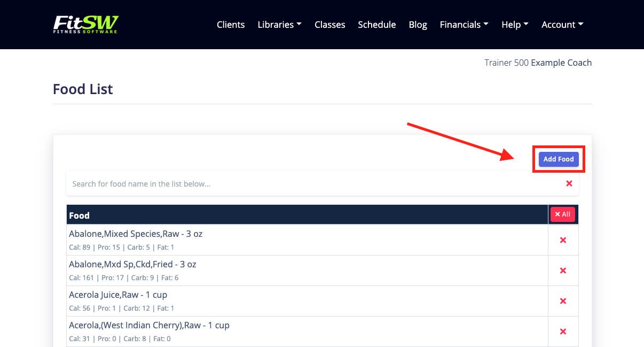644x347 pixels.
Task: Clear the food search field
Action: point(569,183)
